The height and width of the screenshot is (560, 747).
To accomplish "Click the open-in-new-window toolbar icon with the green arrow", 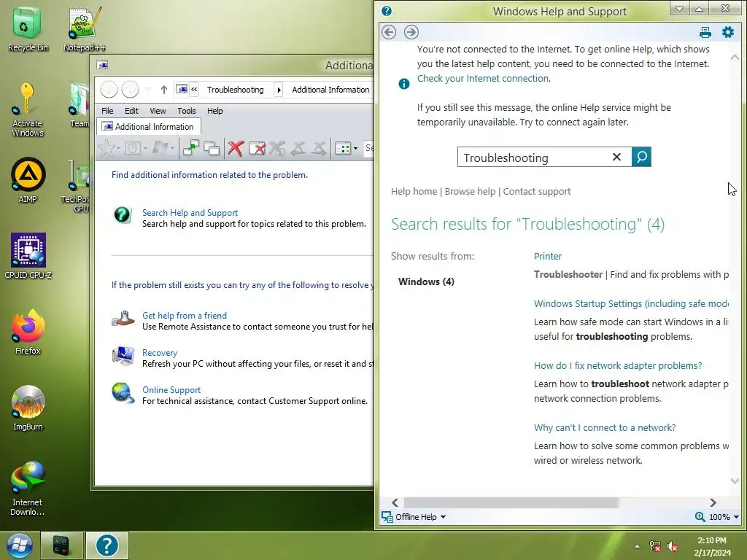I will (x=191, y=148).
